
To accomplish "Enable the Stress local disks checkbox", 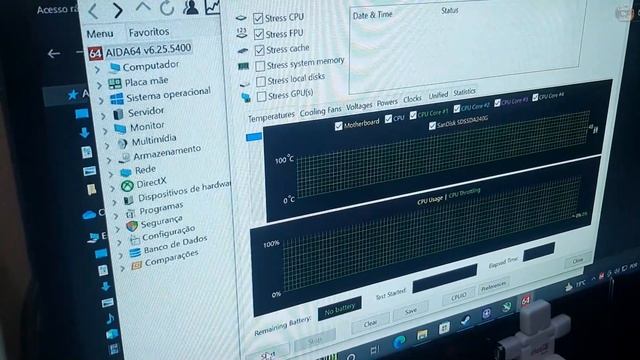I will point(261,81).
